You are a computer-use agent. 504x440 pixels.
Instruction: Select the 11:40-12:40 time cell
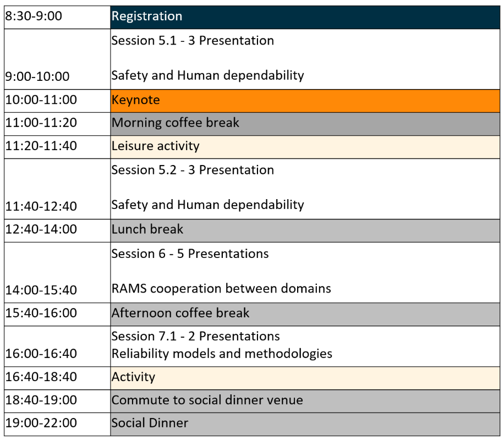click(x=57, y=206)
